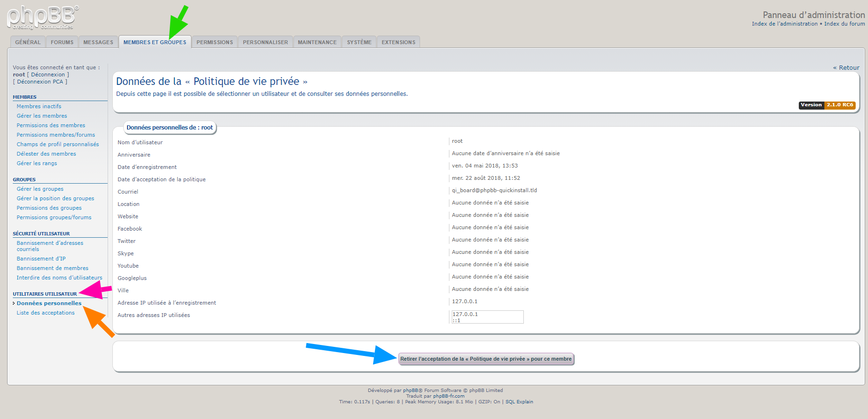Open the Permissions tab

click(x=215, y=42)
